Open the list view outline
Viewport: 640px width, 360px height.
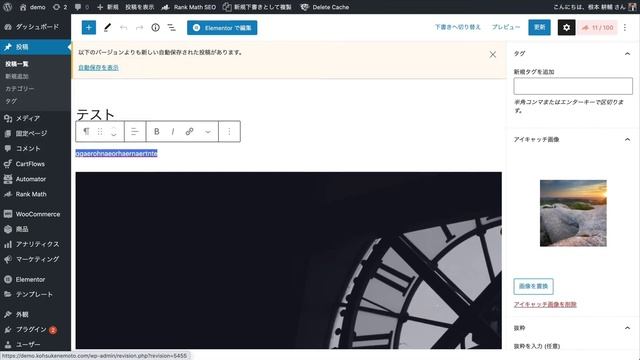(x=172, y=27)
